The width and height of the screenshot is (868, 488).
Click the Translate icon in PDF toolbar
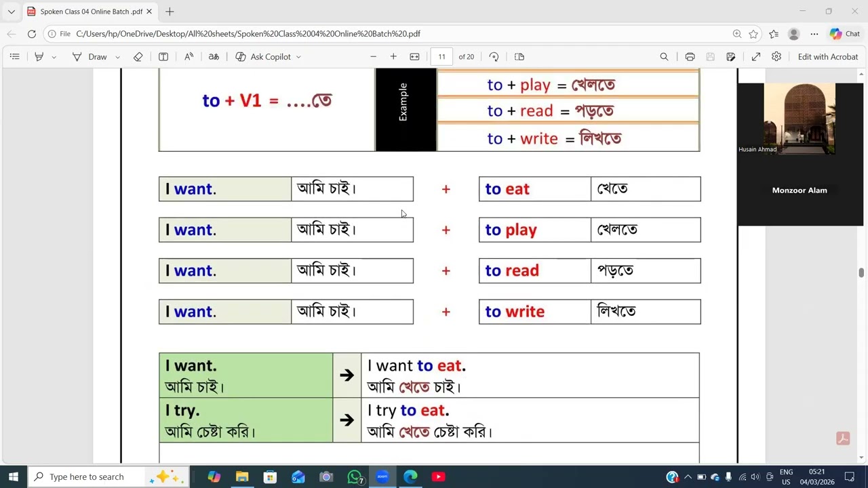pyautogui.click(x=214, y=57)
